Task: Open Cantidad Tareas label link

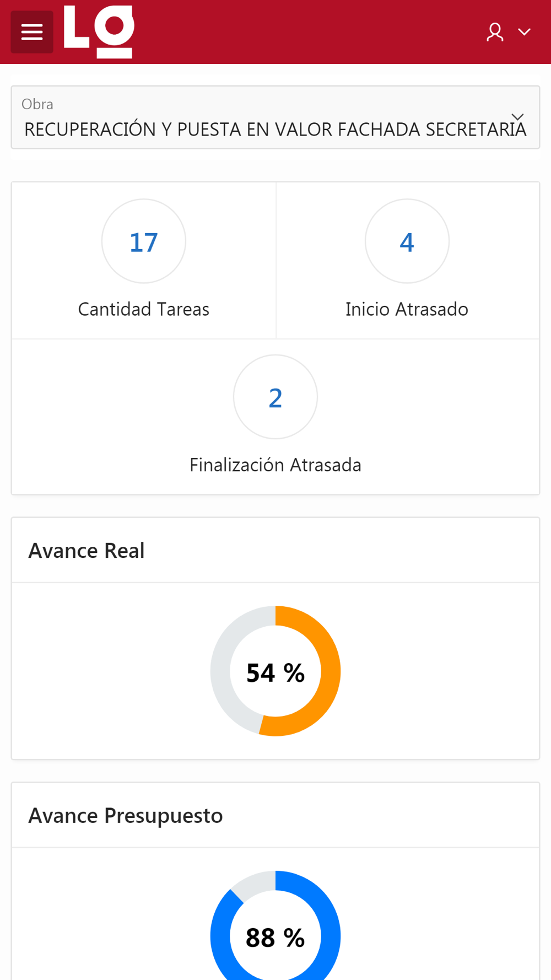Action: [x=144, y=309]
